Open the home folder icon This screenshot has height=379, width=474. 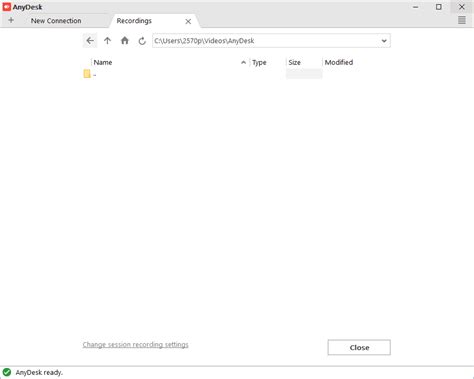point(125,41)
